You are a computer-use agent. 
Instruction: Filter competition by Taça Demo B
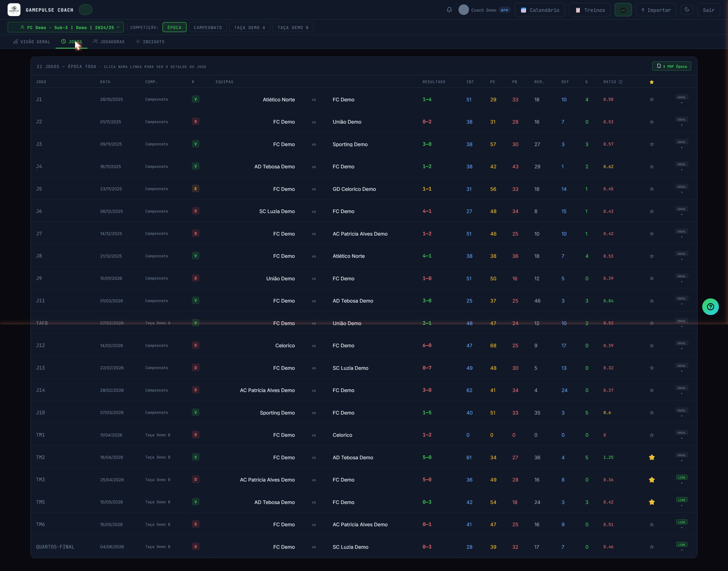coord(293,27)
